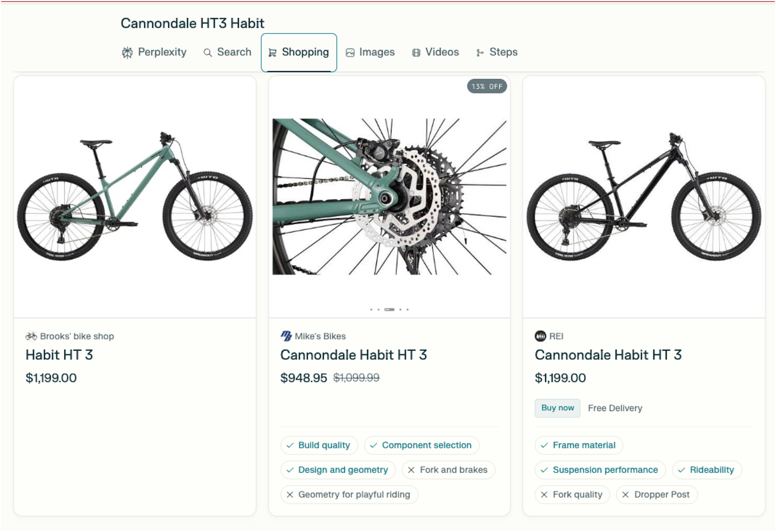776x532 pixels.
Task: Open the Steps tab
Action: pyautogui.click(x=497, y=52)
